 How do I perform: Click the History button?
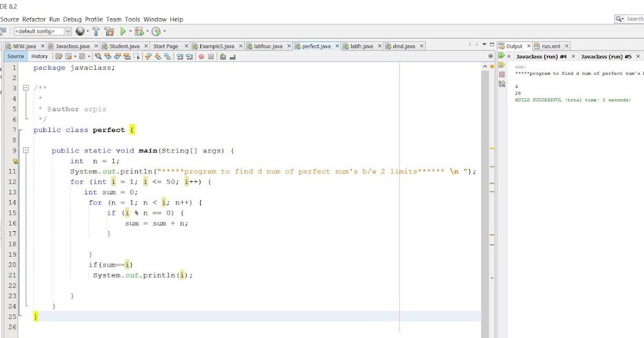39,56
